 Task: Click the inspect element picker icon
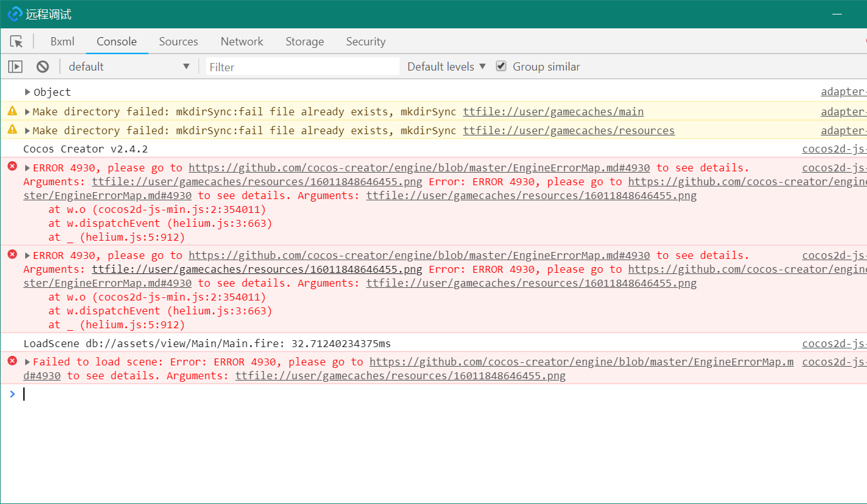point(16,42)
